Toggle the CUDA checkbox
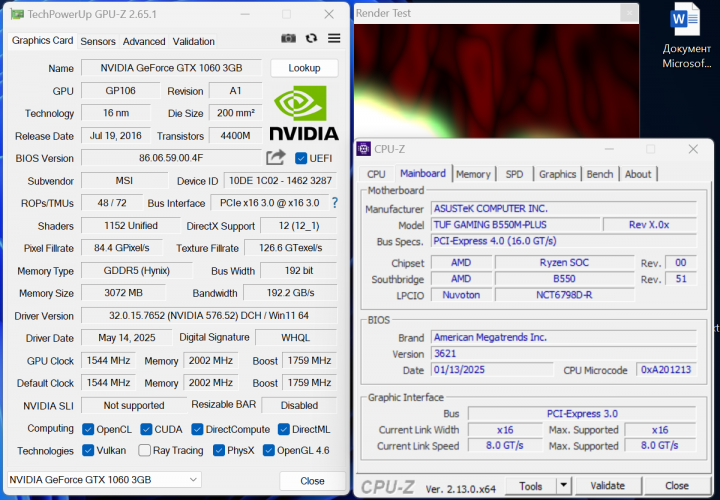 146,429
